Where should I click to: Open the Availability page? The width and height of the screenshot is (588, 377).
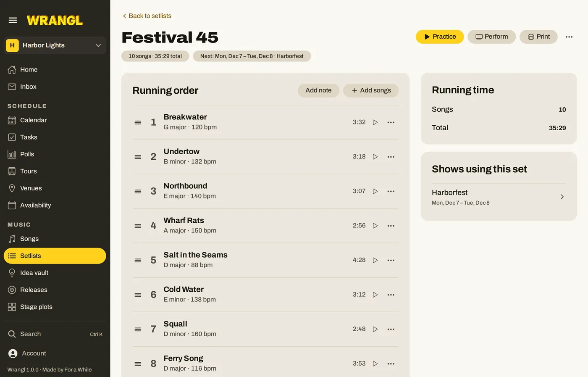[55, 206]
